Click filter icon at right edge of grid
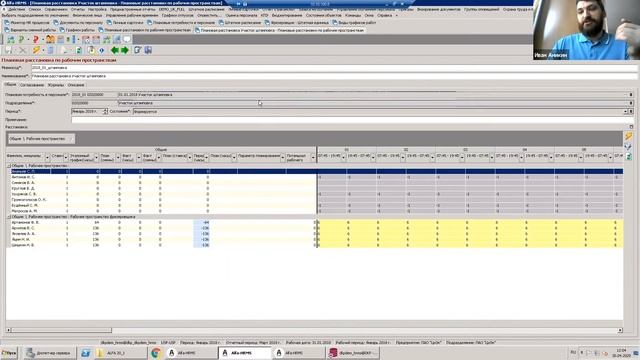Screen dimensions: 640x360 point(628,146)
